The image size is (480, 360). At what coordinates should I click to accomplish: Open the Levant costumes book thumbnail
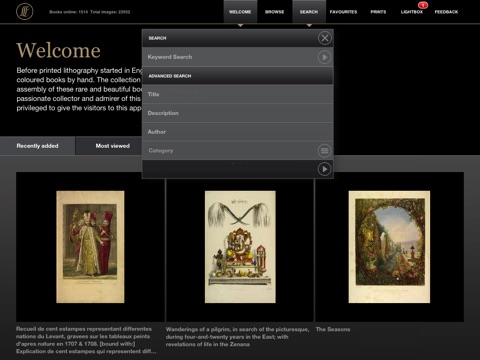(90, 247)
